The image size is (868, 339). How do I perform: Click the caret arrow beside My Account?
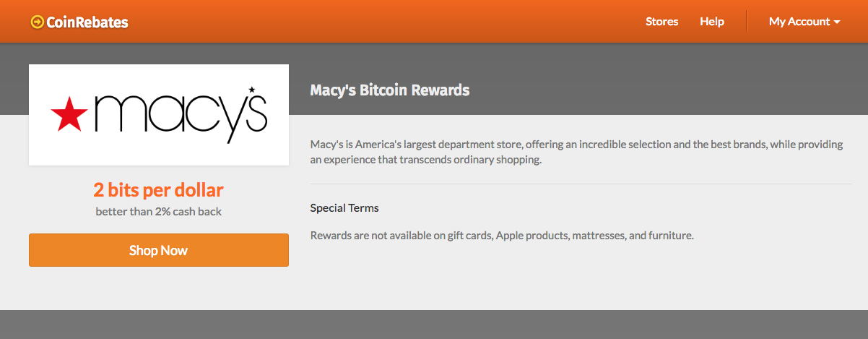click(837, 22)
